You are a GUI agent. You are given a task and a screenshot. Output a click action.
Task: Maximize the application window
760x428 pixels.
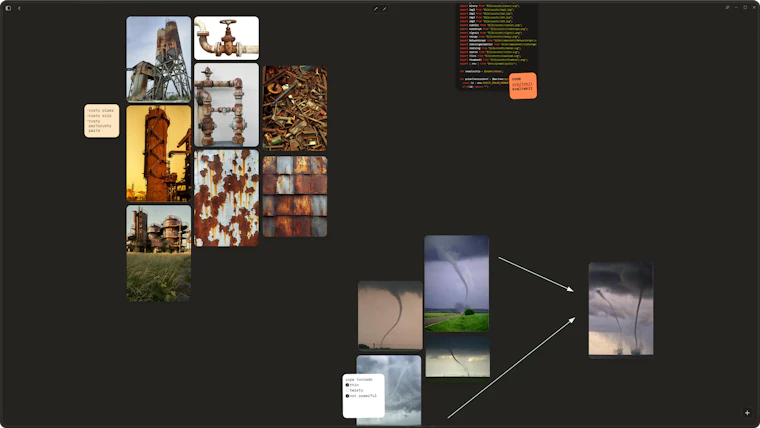click(745, 7)
